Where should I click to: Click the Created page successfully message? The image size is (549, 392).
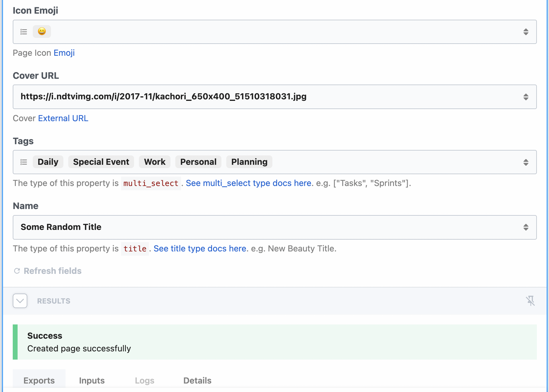point(79,348)
